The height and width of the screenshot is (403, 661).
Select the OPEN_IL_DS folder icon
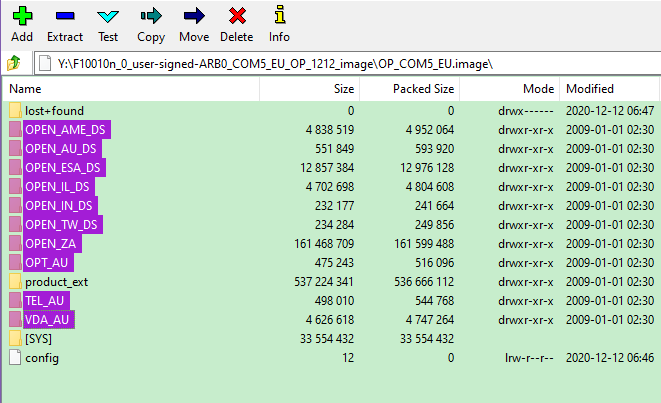pos(15,186)
